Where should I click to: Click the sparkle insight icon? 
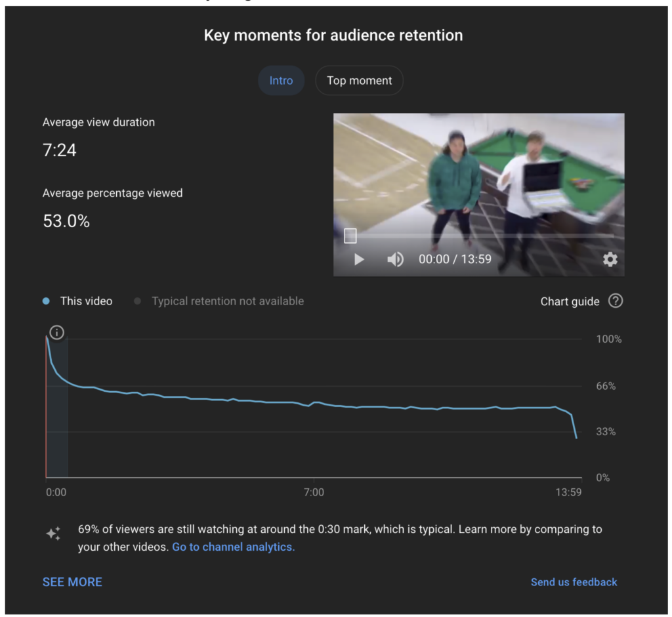point(54,534)
